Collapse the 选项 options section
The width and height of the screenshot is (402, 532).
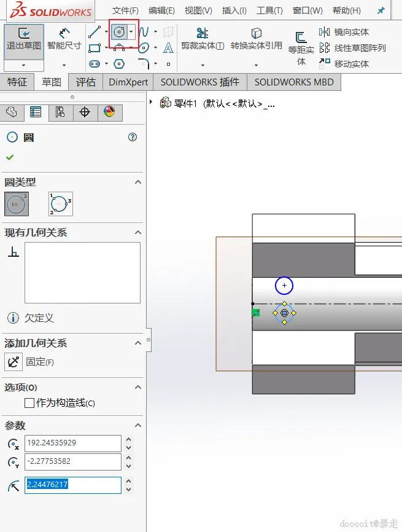[138, 387]
